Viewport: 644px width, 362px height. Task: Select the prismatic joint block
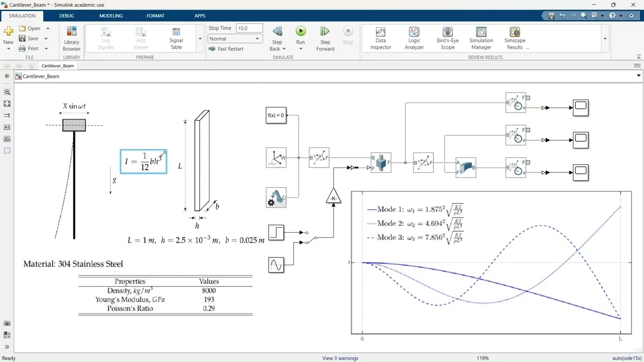(x=380, y=162)
